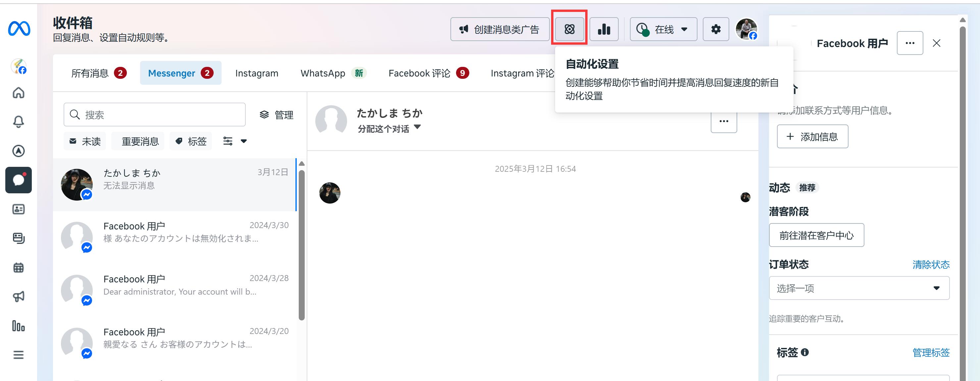Switch to the Instagram tab
The image size is (980, 381).
(257, 72)
